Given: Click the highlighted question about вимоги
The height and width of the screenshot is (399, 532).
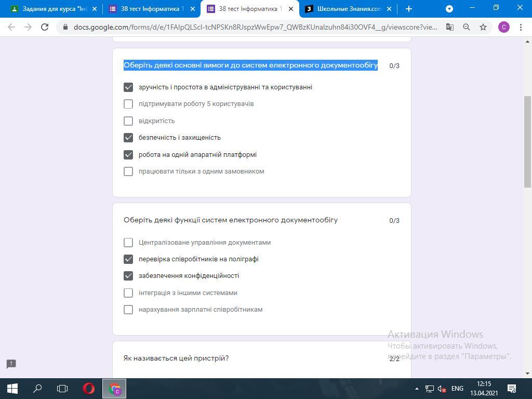Looking at the screenshot, I should click(250, 65).
